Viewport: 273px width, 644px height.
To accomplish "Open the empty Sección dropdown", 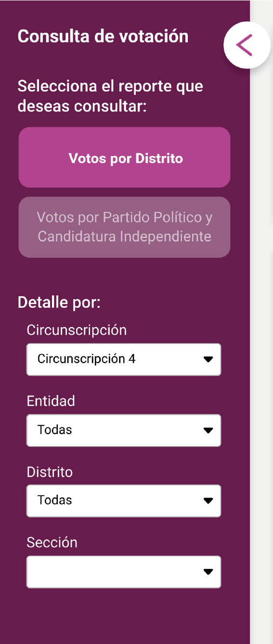I will 124,572.
